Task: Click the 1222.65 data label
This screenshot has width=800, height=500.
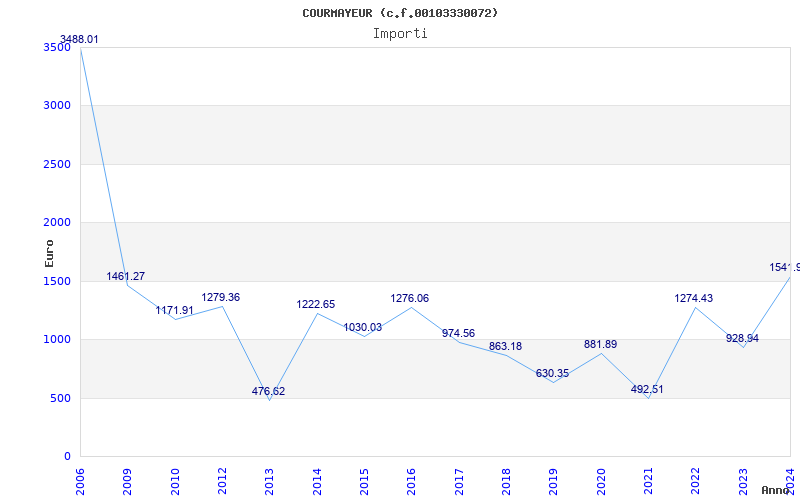Action: [315, 304]
